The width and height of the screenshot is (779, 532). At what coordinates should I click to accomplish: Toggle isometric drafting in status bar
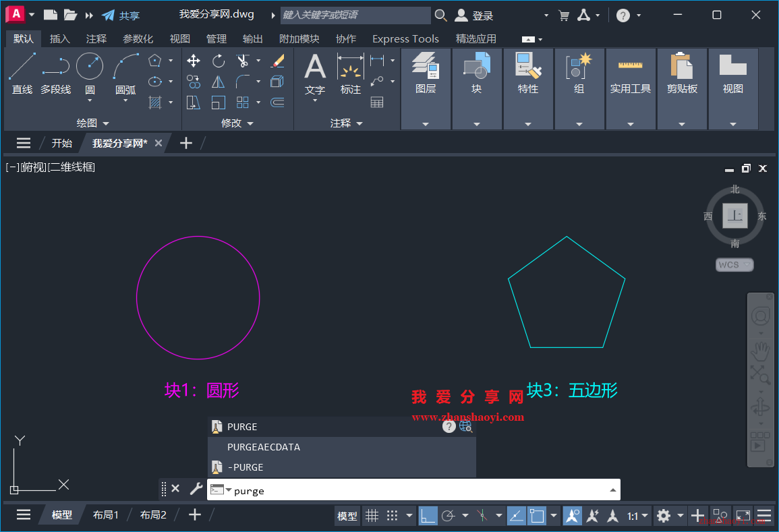482,516
